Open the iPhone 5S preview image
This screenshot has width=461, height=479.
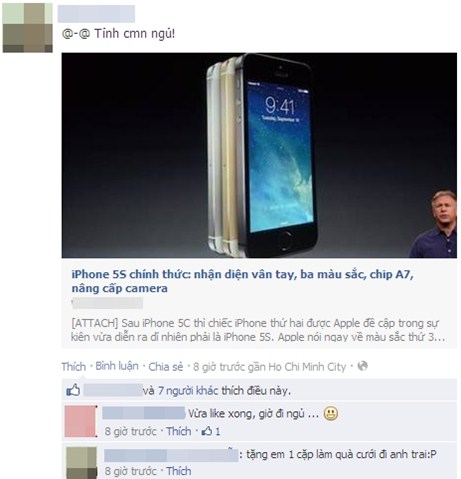click(259, 155)
